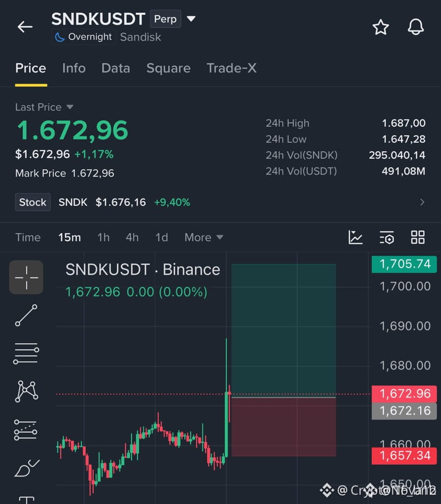Screen dimensions: 441x504
Task: Open the SNDKUSDT pair selector dropdown arrow
Action: (x=191, y=19)
